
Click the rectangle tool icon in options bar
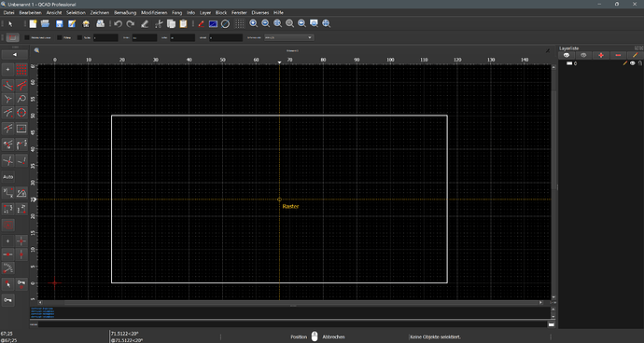13,37
